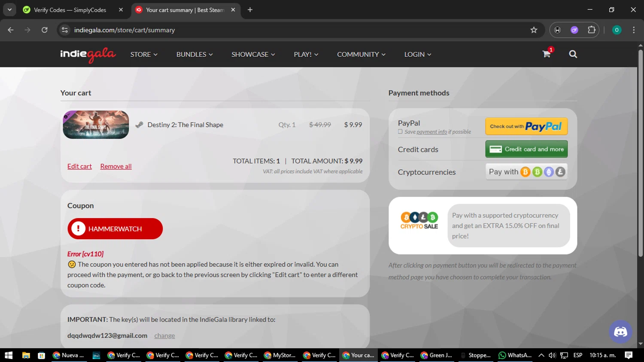This screenshot has height=362, width=644.
Task: Click the purple browser extension icon
Action: tap(574, 30)
